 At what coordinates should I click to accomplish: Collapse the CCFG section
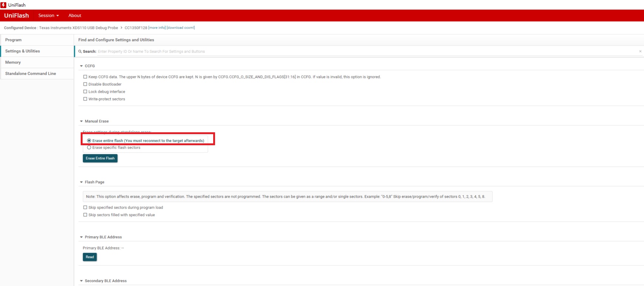[x=81, y=66]
